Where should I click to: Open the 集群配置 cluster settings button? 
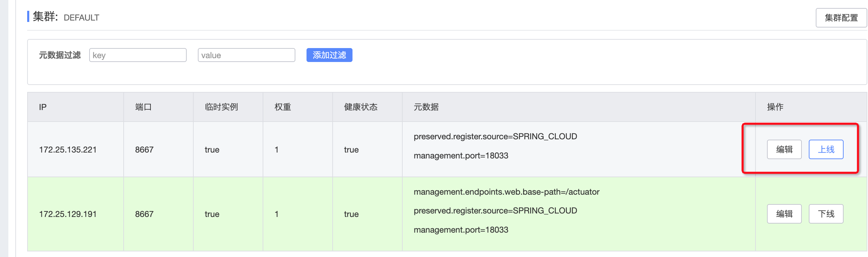pos(841,18)
